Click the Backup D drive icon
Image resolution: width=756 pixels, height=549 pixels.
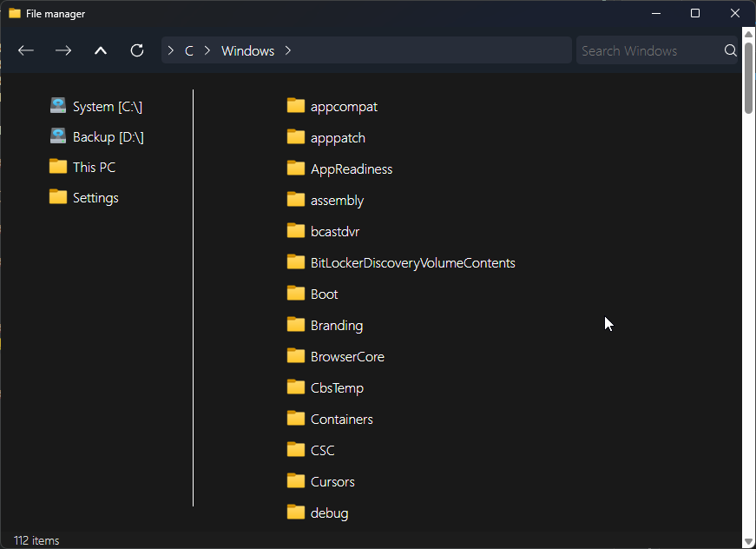click(58, 136)
